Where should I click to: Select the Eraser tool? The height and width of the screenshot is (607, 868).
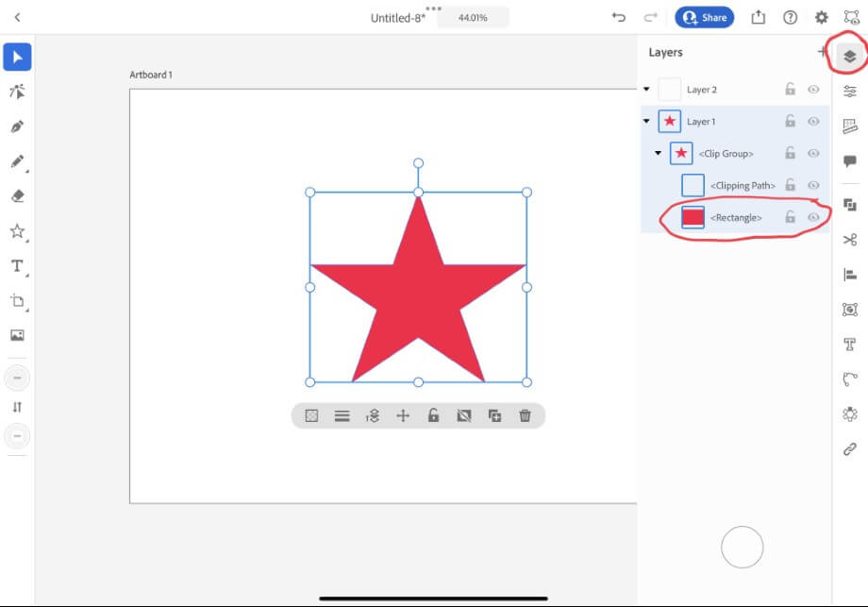point(17,196)
